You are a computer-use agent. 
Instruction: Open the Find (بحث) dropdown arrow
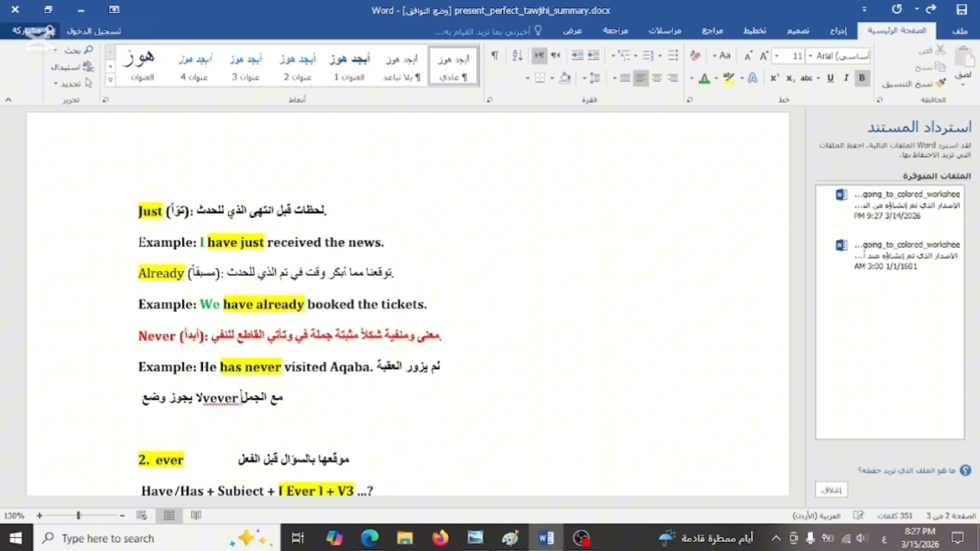pyautogui.click(x=57, y=50)
